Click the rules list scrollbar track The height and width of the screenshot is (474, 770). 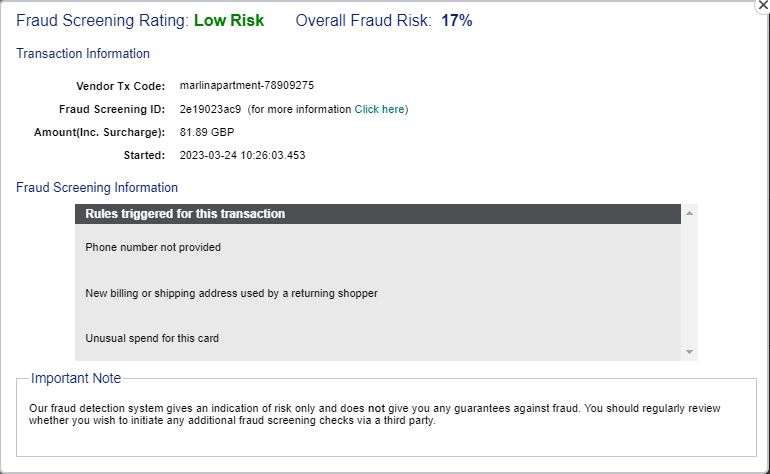[689, 282]
